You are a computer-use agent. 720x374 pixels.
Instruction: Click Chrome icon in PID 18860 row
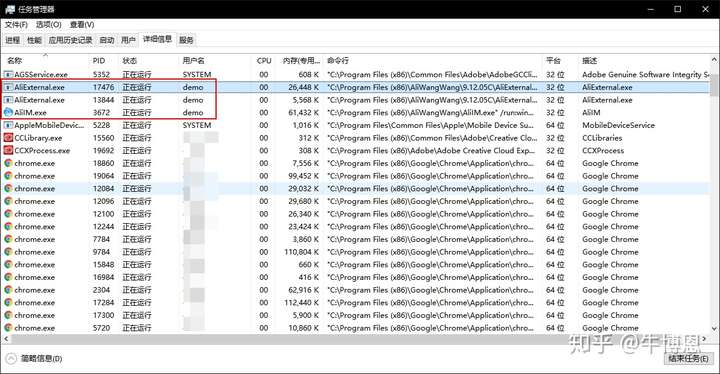8,163
